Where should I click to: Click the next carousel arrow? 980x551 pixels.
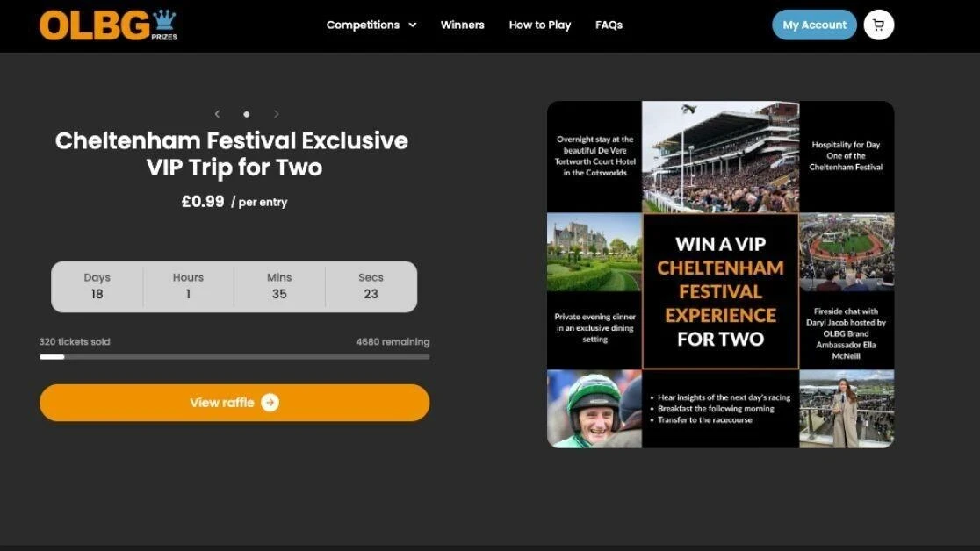(276, 114)
